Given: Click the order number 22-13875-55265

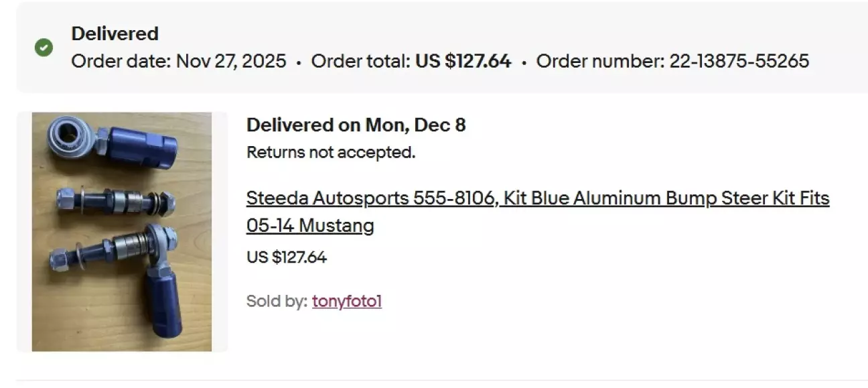Looking at the screenshot, I should point(739,62).
